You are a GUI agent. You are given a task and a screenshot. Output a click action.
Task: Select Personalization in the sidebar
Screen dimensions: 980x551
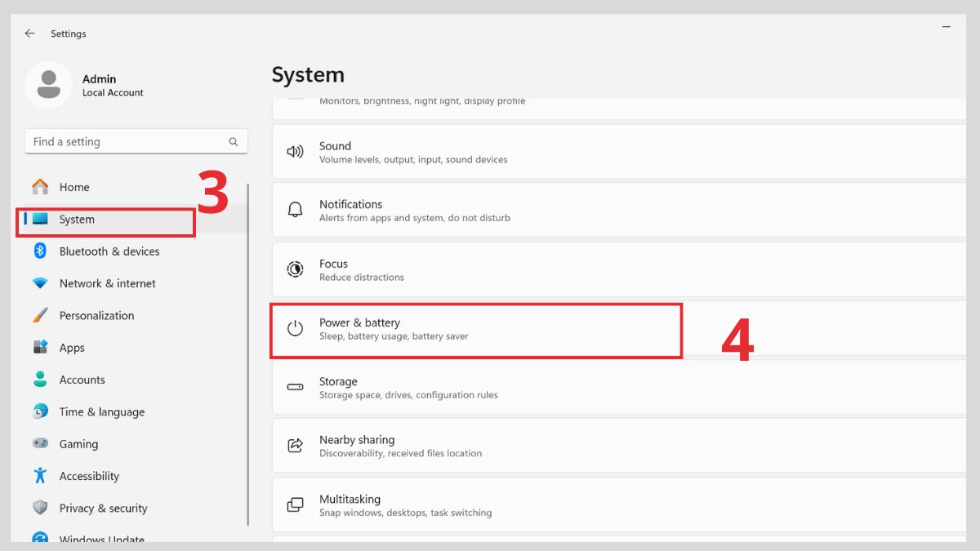click(96, 315)
